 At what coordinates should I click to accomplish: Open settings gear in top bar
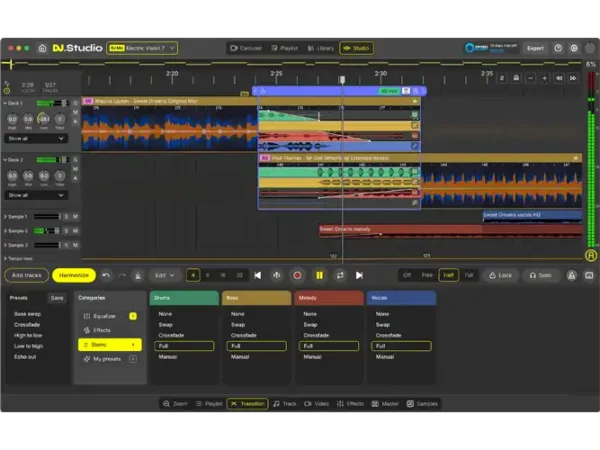(574, 48)
